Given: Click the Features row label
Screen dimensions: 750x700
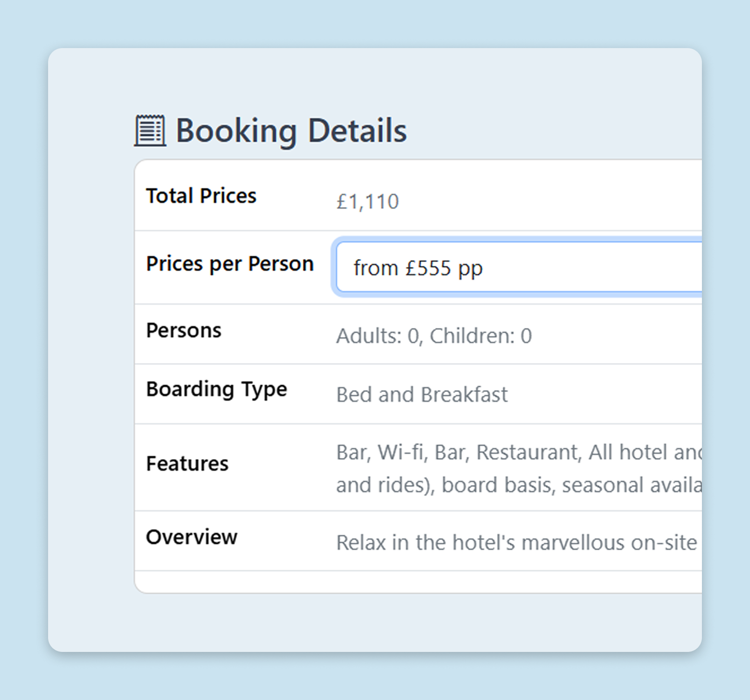Looking at the screenshot, I should pyautogui.click(x=187, y=463).
